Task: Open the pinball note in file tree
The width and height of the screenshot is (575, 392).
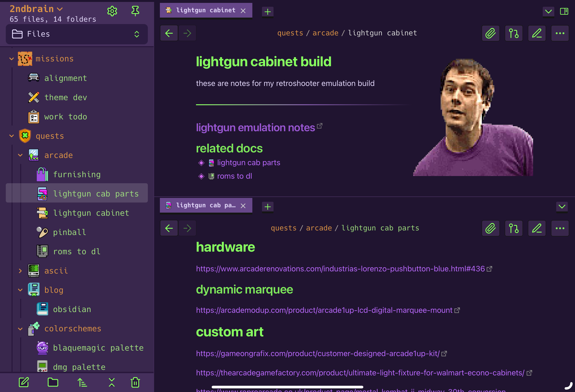Action: 70,232
